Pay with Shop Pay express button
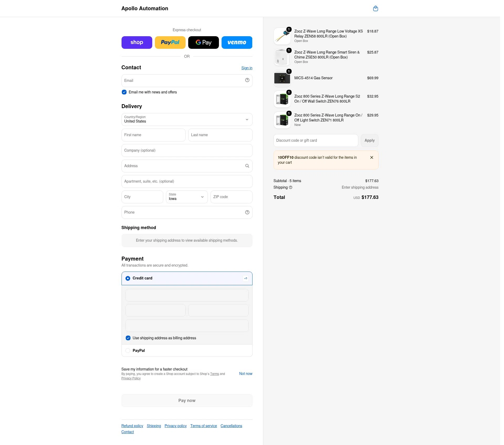This screenshot has width=504, height=445. (137, 43)
